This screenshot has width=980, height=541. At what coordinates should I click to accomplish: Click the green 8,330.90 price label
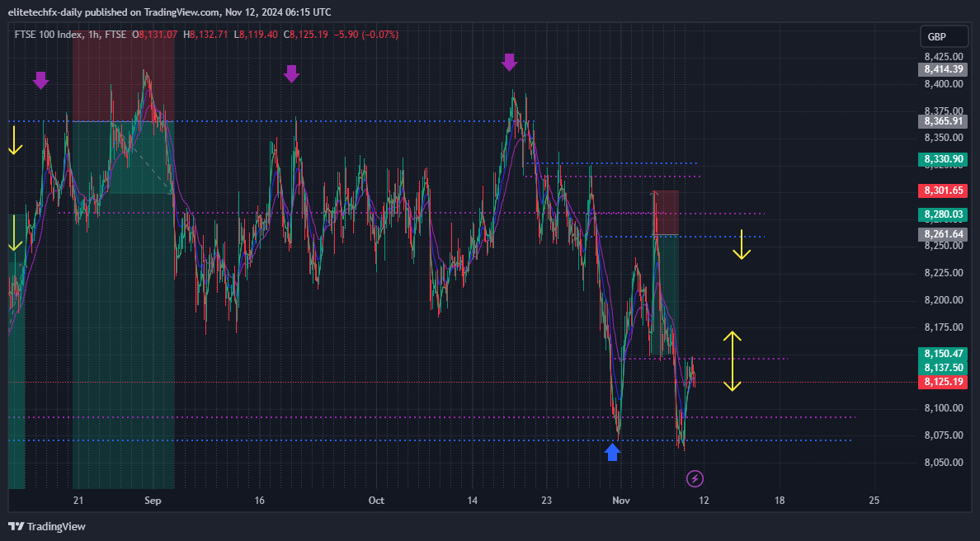[x=943, y=159]
